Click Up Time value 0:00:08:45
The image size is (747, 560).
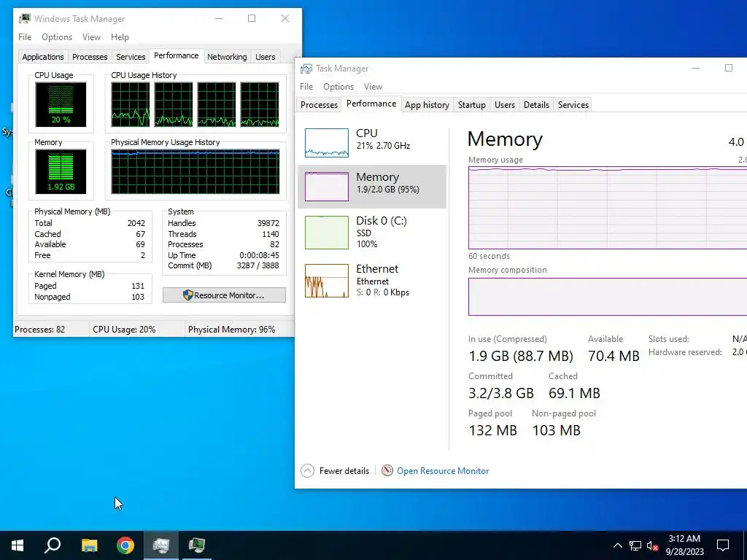coord(259,255)
